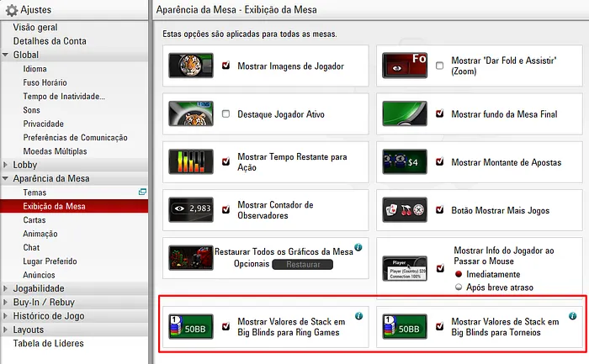
Task: Expand the Buy-In / Rebuy arrow
Action: pos(5,302)
